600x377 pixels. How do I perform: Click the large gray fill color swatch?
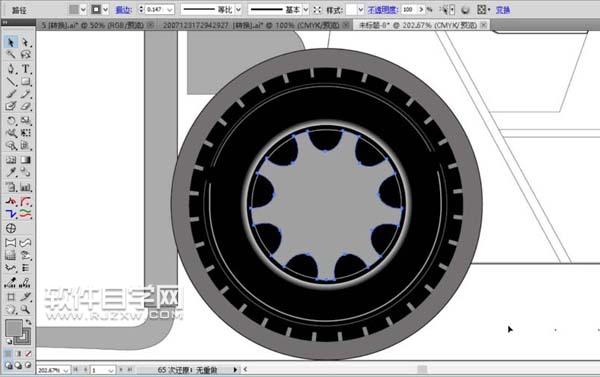(x=14, y=328)
